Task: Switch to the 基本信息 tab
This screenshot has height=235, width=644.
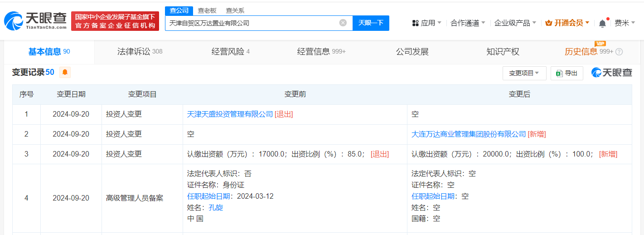Action: [49, 52]
